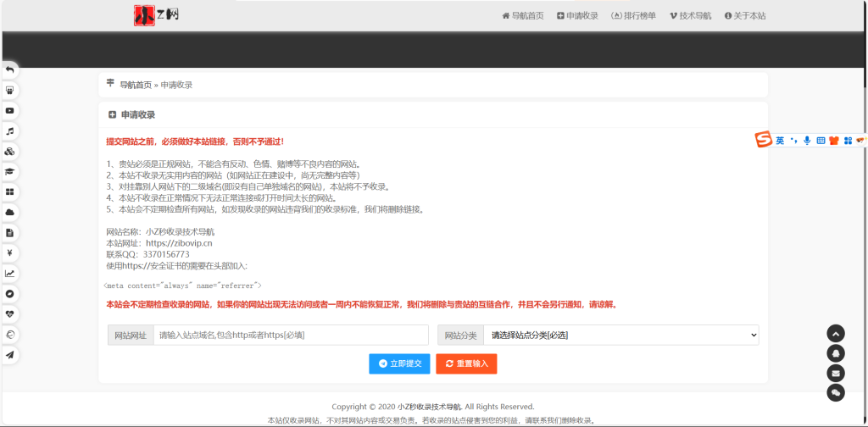
Task: Open the video play icon in sidebar
Action: point(10,110)
